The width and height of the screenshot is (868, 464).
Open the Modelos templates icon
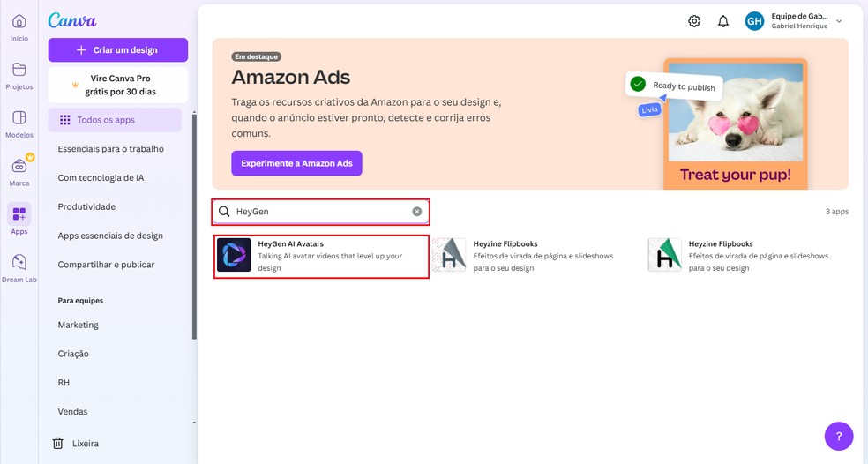(x=19, y=119)
